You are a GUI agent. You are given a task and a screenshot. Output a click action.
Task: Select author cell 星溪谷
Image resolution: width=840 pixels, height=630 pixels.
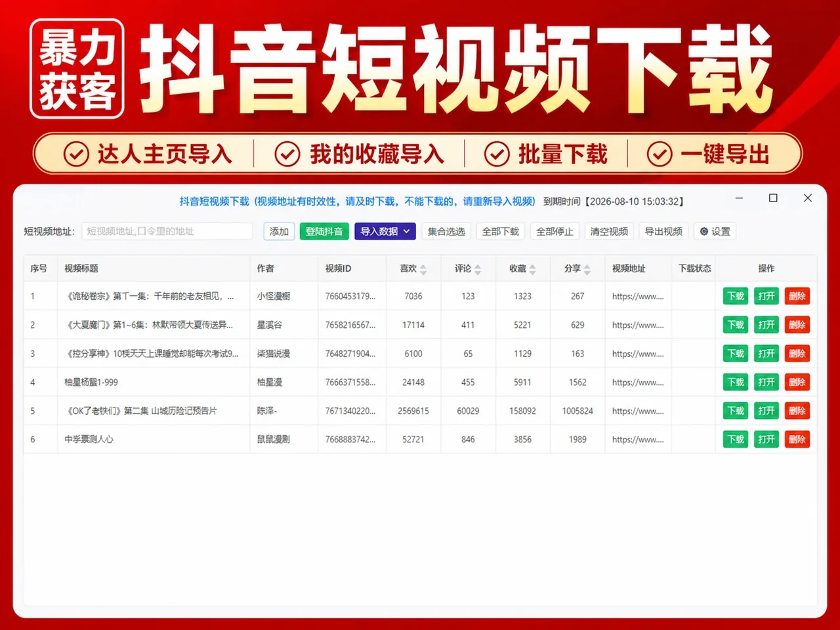click(270, 325)
